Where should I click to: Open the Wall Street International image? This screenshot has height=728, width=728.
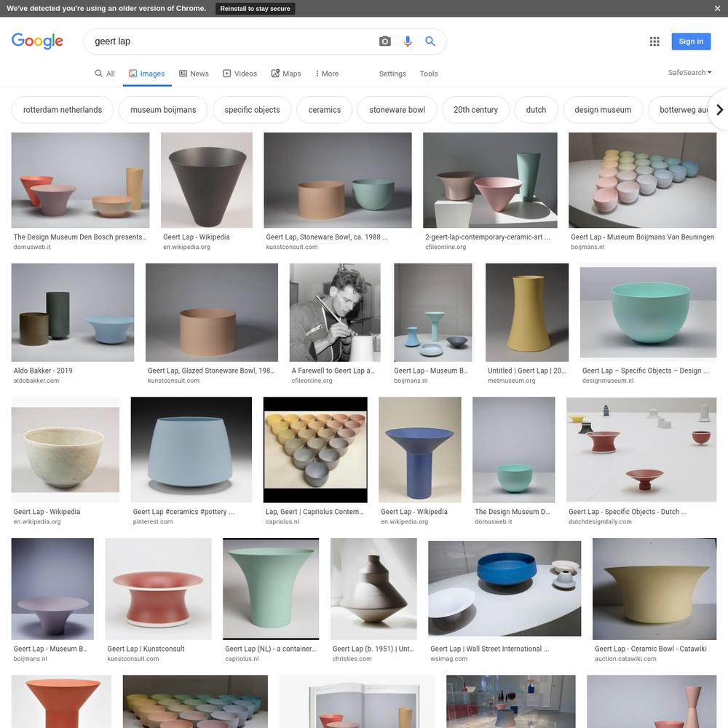(x=505, y=589)
